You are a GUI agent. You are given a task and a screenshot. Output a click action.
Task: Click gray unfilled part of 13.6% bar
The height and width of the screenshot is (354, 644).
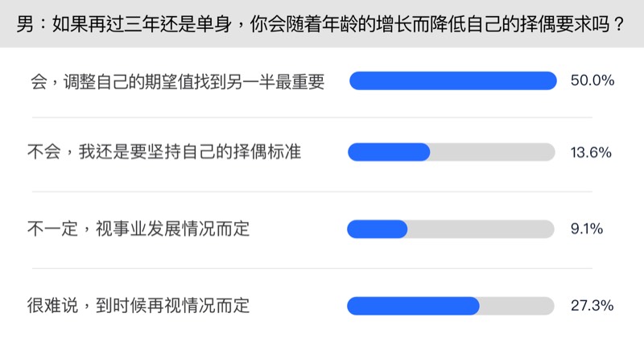tap(493, 152)
